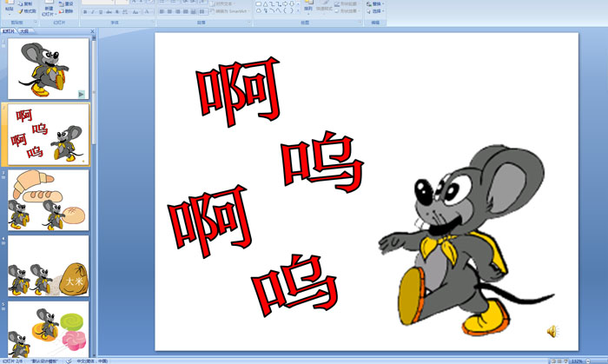Click the thumbnail pane vertical scrollbar
Image resolution: width=608 pixels, height=364 pixels.
94,195
